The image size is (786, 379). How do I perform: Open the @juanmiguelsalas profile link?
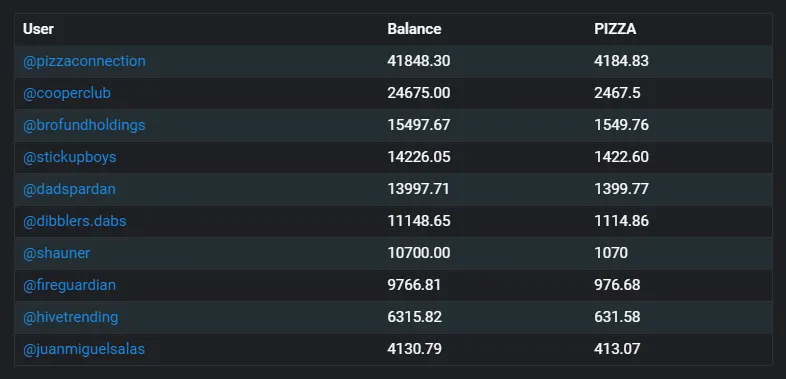84,349
